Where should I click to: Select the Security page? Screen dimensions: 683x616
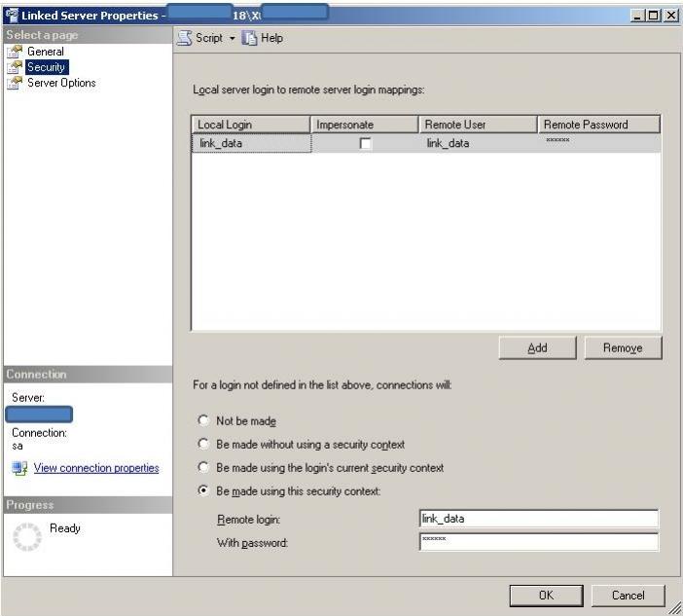[46, 67]
